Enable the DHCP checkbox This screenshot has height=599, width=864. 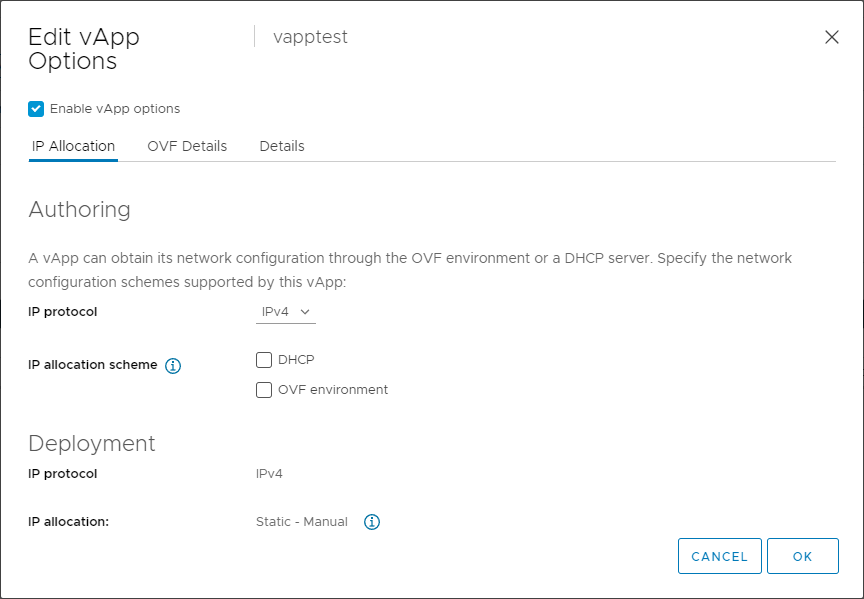pyautogui.click(x=264, y=360)
